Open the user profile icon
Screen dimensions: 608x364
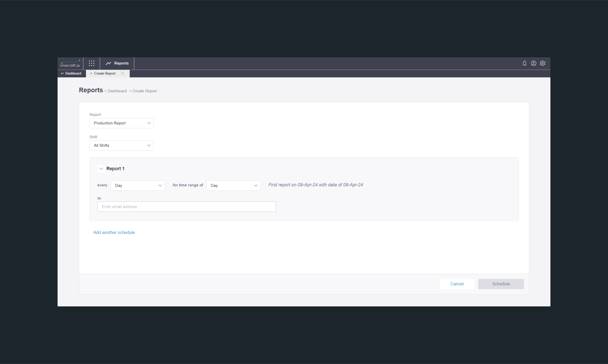point(533,63)
